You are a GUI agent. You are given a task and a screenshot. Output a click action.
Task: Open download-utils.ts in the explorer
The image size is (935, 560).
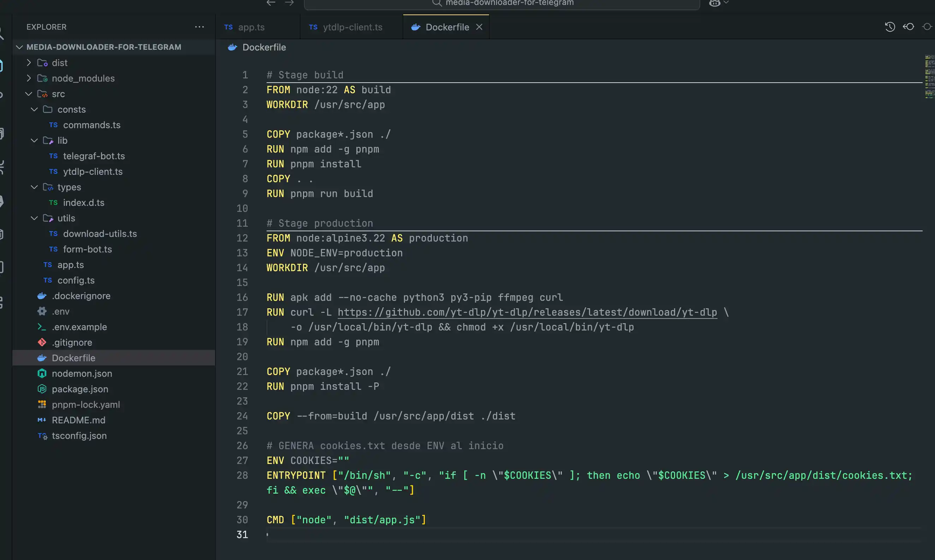pos(100,234)
